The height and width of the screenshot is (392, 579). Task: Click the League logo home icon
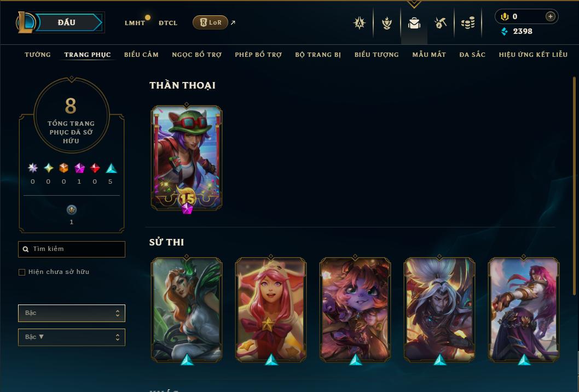coord(26,22)
